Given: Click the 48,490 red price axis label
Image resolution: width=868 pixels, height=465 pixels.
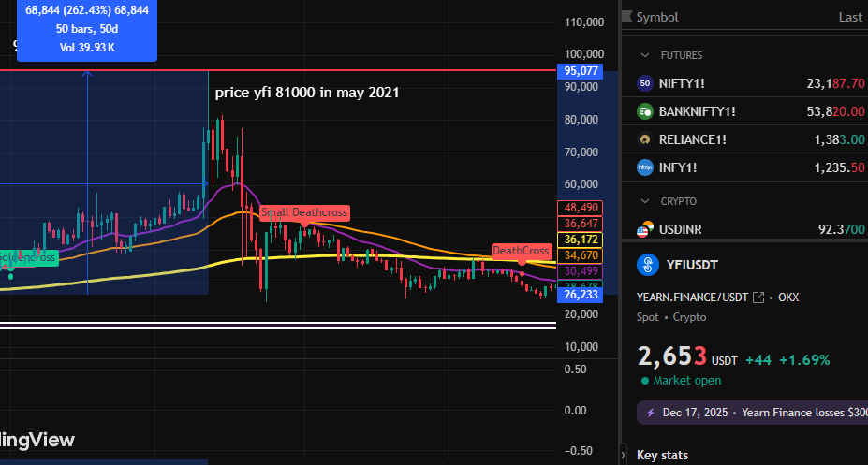Looking at the screenshot, I should click(x=581, y=208).
